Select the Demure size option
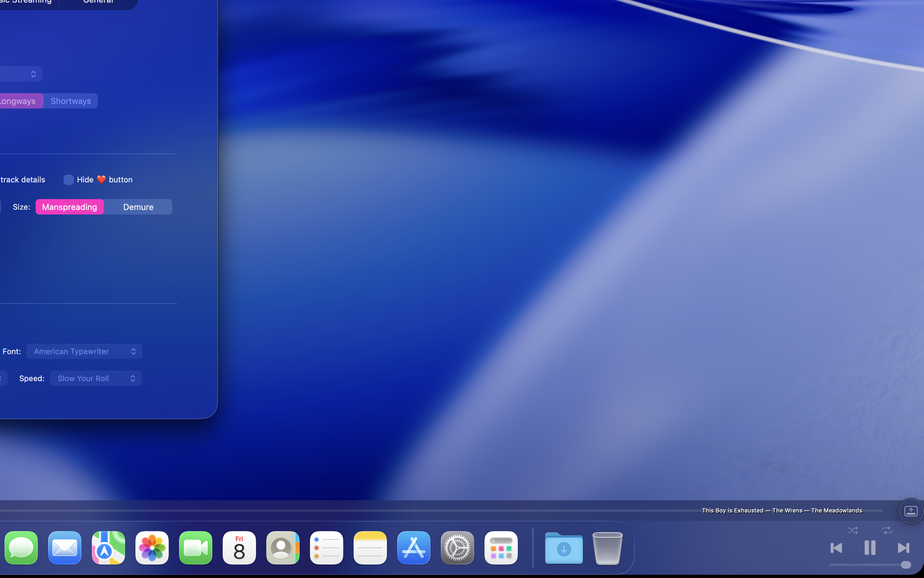 click(138, 207)
